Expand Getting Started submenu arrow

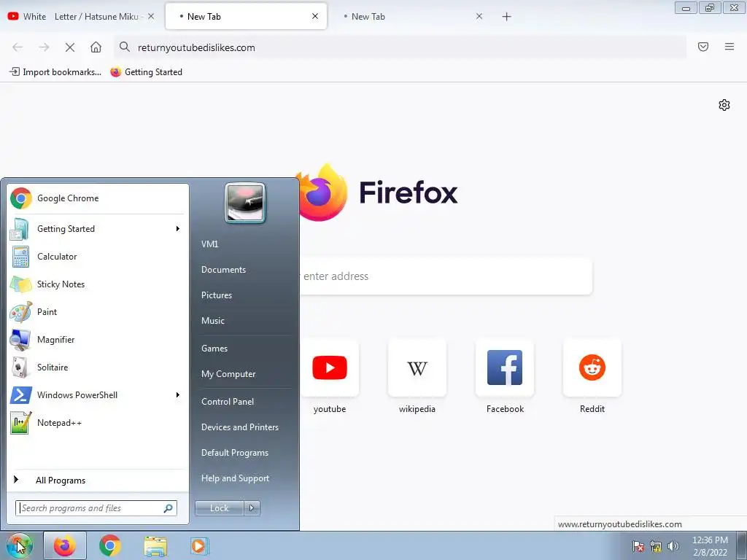pos(178,228)
